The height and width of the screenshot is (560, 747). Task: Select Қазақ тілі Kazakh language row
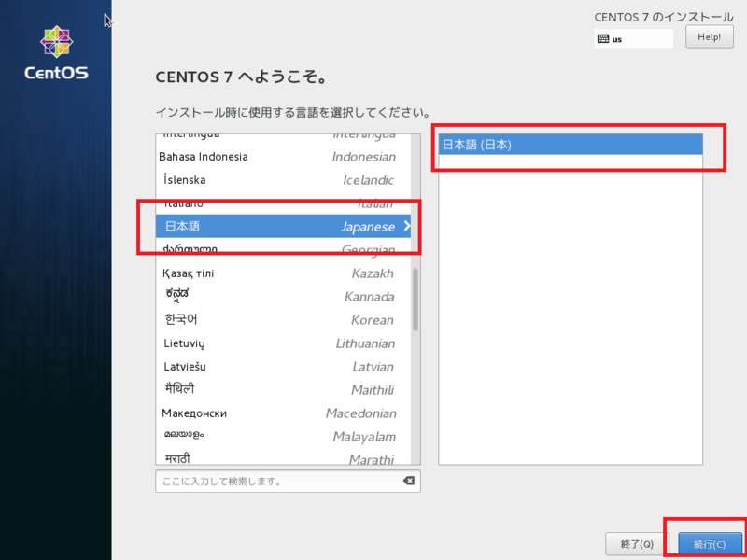[x=284, y=273]
